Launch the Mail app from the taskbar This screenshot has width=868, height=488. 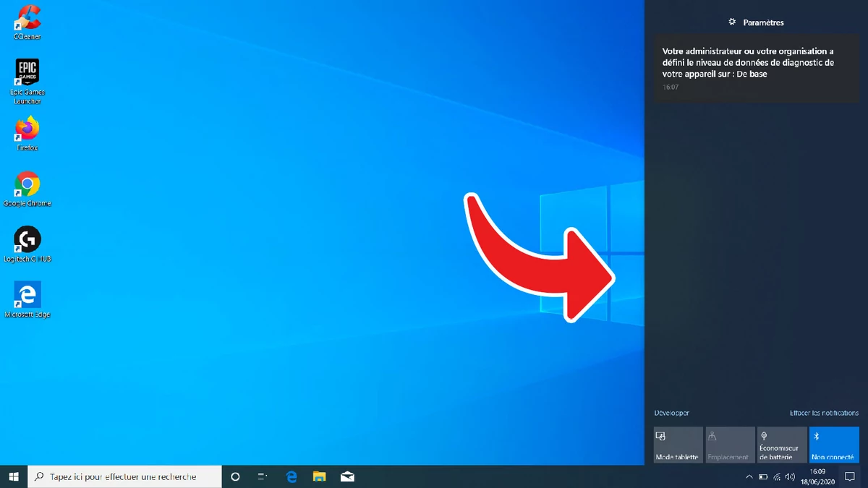click(x=347, y=476)
